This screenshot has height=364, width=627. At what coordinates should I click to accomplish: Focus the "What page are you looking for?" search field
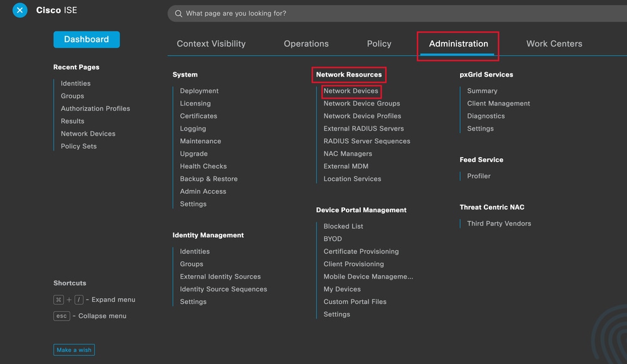coord(397,14)
